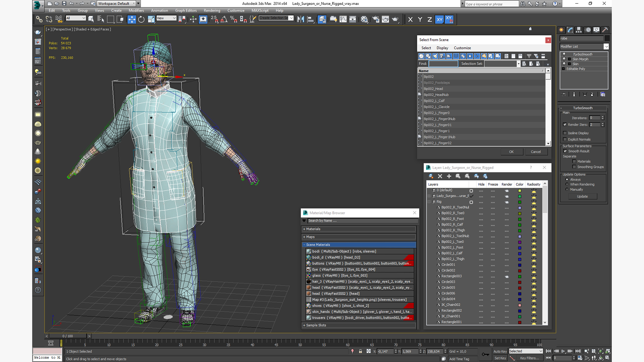
Task: Click the Align tool icon
Action: coord(310,19)
